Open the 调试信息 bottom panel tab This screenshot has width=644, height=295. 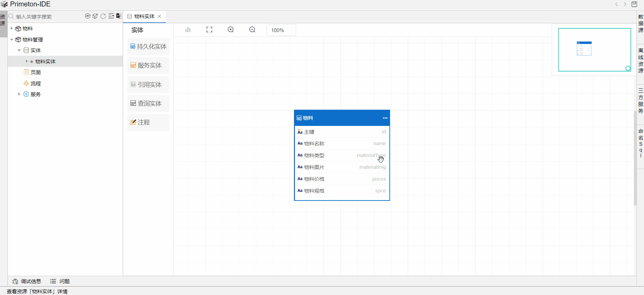point(27,281)
